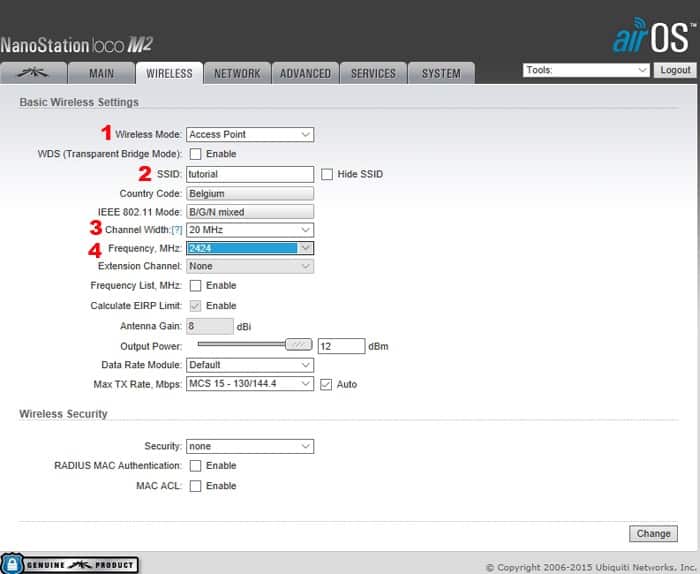This screenshot has width=700, height=574.
Task: Open the NETWORK tab
Action: point(237,73)
